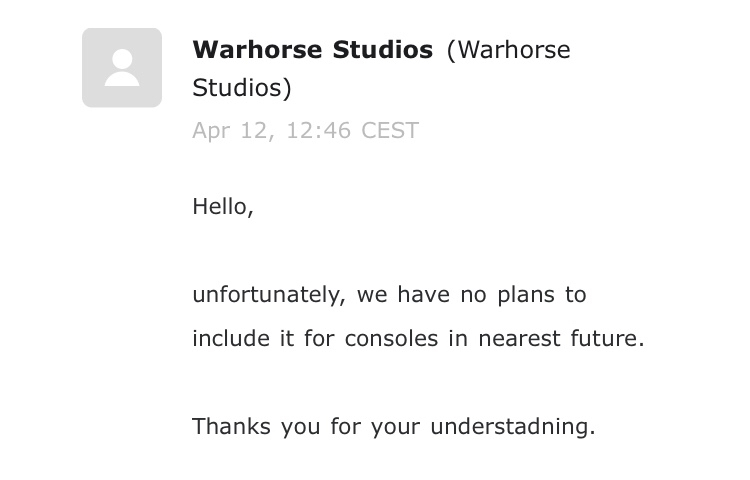Click the word "include" in the message

(x=231, y=338)
